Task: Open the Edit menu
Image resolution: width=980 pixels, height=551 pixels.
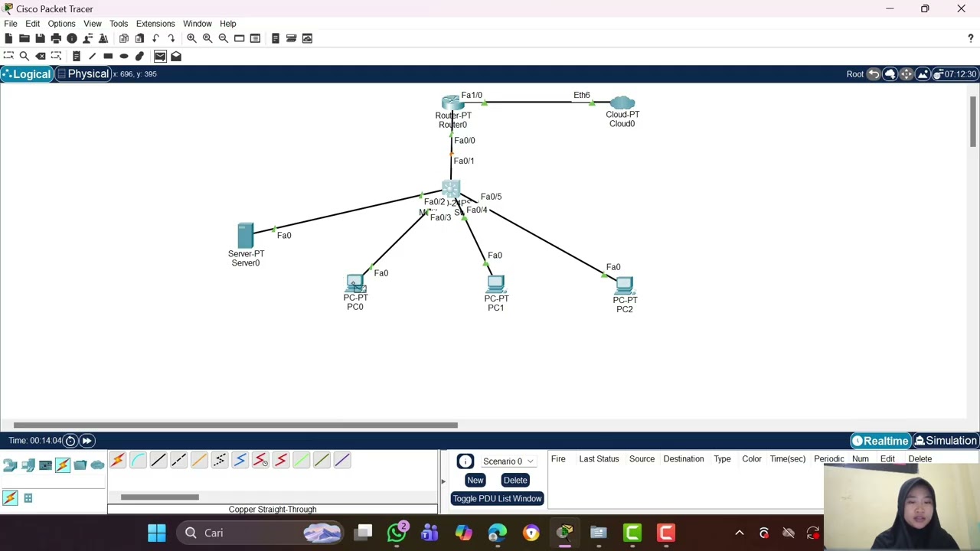Action: pyautogui.click(x=33, y=24)
